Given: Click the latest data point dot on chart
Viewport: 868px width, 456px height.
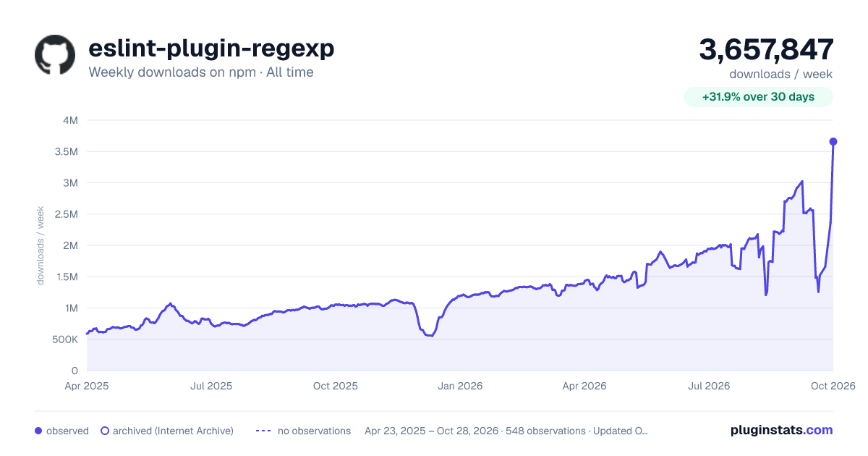Looking at the screenshot, I should pos(833,141).
